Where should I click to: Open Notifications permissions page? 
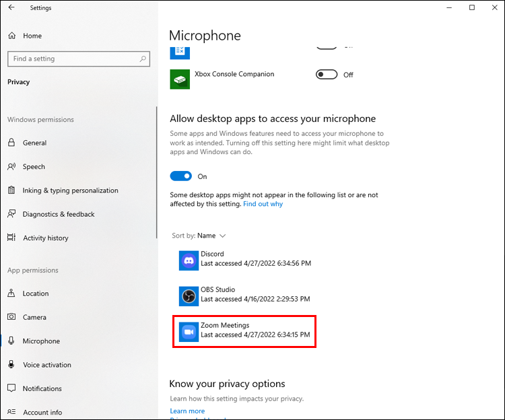(x=42, y=388)
